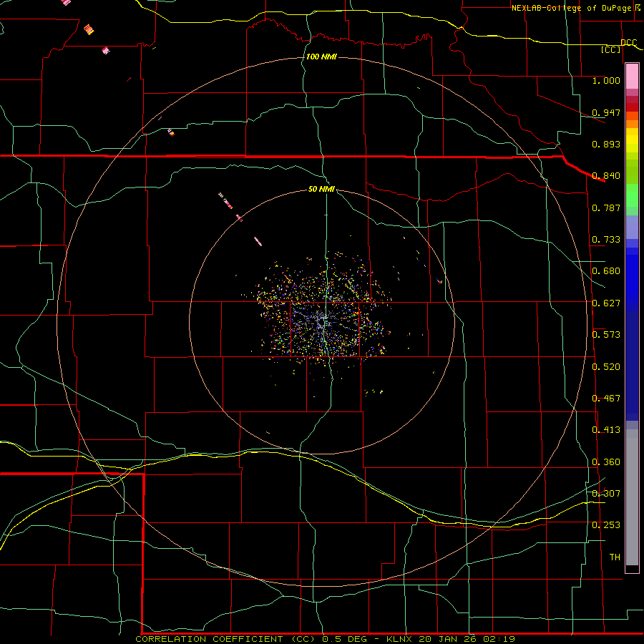Screen dimensions: 644x644
Task: Click the 0.467 scale value
Action: coord(606,399)
